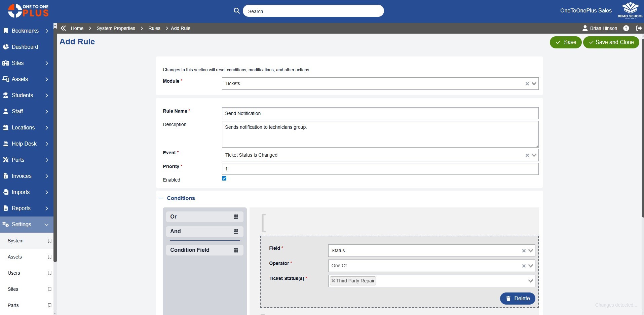The width and height of the screenshot is (644, 315).
Task: Remove Third Party Repair status tag
Action: click(333, 281)
